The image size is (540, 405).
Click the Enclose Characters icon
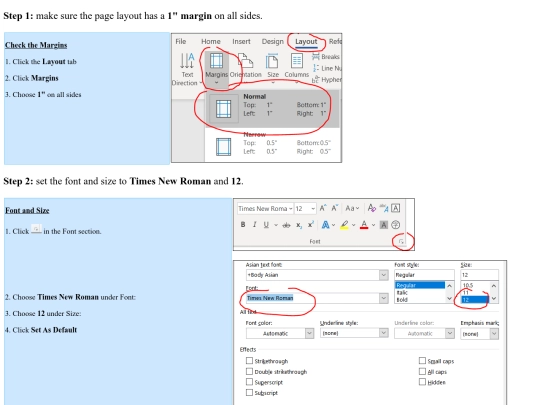[x=395, y=225]
